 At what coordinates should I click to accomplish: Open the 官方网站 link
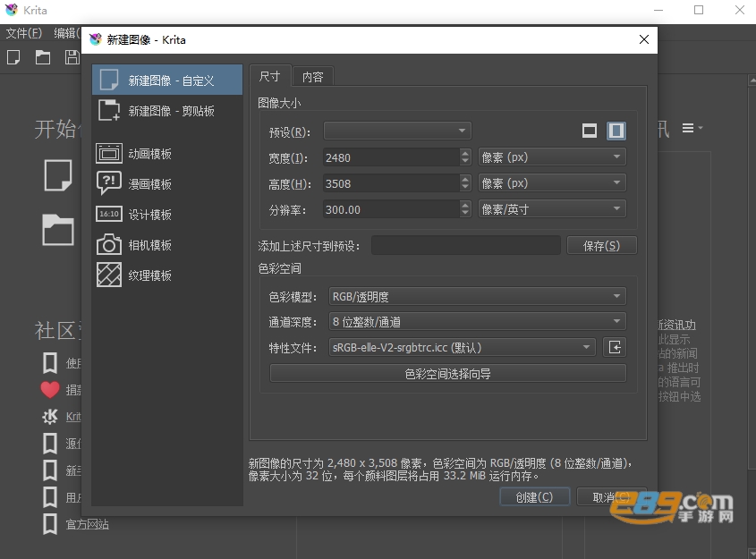[x=87, y=524]
